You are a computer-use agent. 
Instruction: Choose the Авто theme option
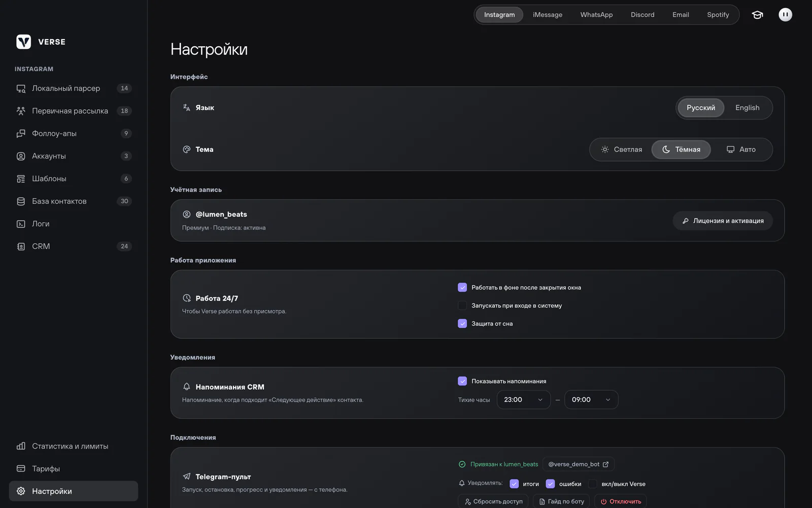(741, 149)
